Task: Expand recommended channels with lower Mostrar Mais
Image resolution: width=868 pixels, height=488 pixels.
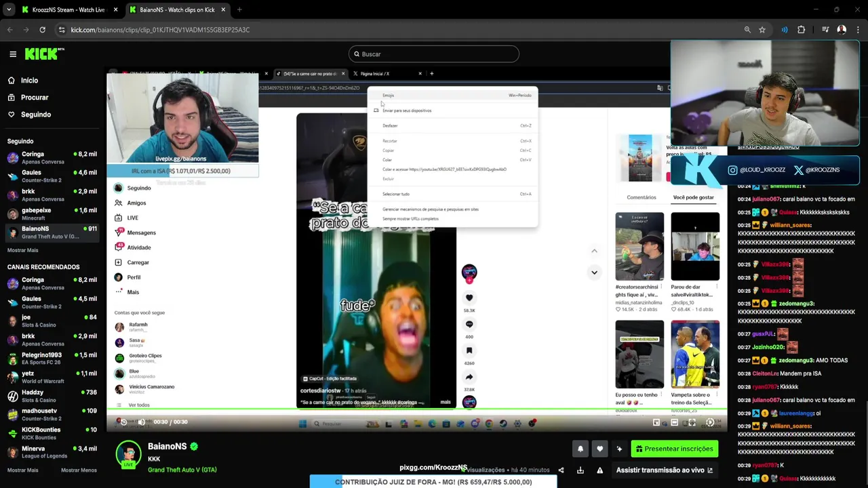Action: [x=22, y=470]
